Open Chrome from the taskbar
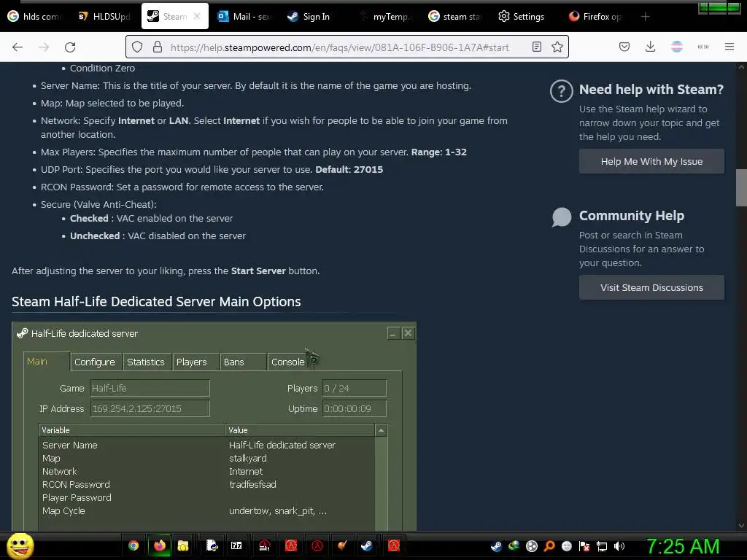The image size is (747, 560). pyautogui.click(x=133, y=545)
